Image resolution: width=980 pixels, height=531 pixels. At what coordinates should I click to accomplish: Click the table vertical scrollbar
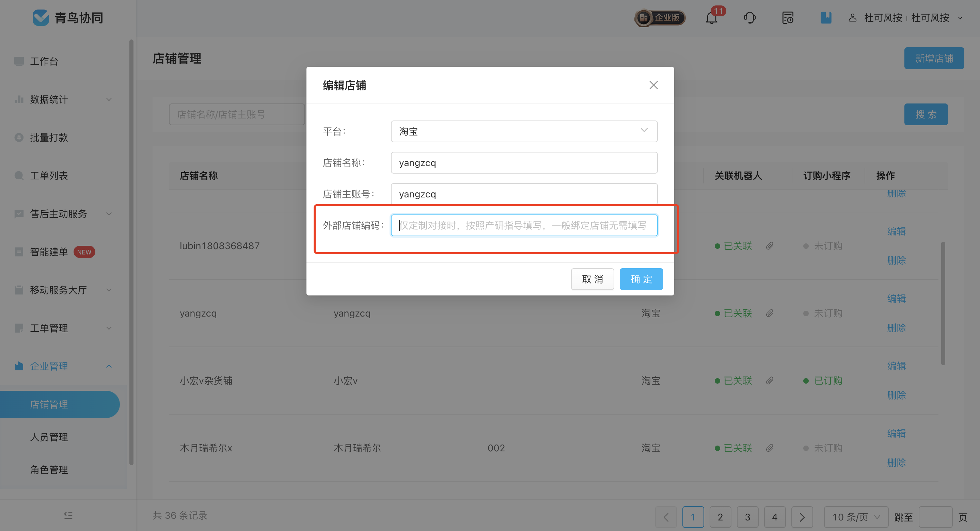pos(943,303)
